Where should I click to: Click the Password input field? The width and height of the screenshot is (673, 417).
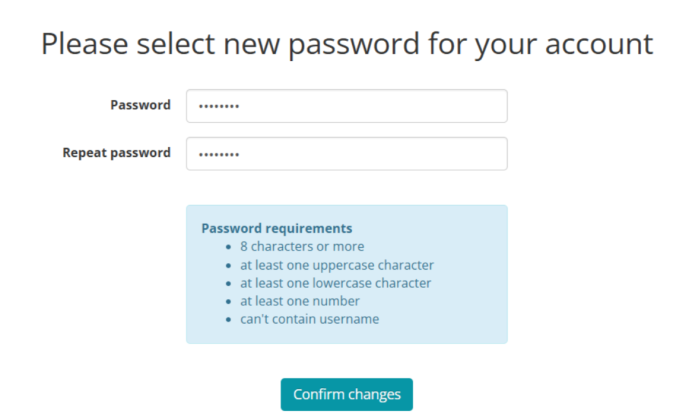coord(346,106)
